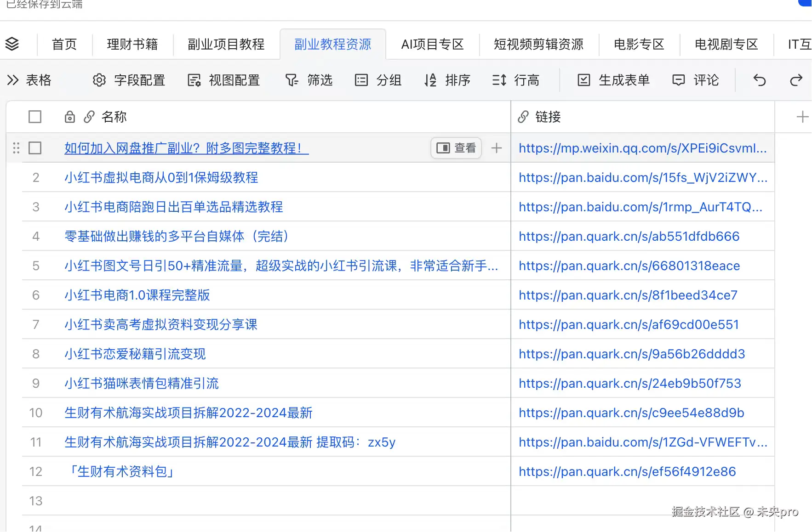
Task: Open a new record with the plus beside 查看
Action: (x=497, y=148)
